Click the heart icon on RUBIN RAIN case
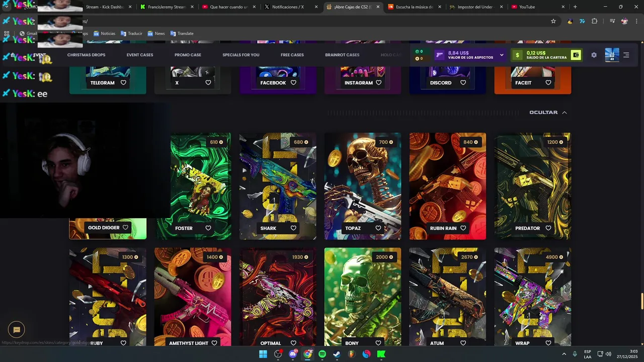The height and width of the screenshot is (362, 644). tap(463, 228)
